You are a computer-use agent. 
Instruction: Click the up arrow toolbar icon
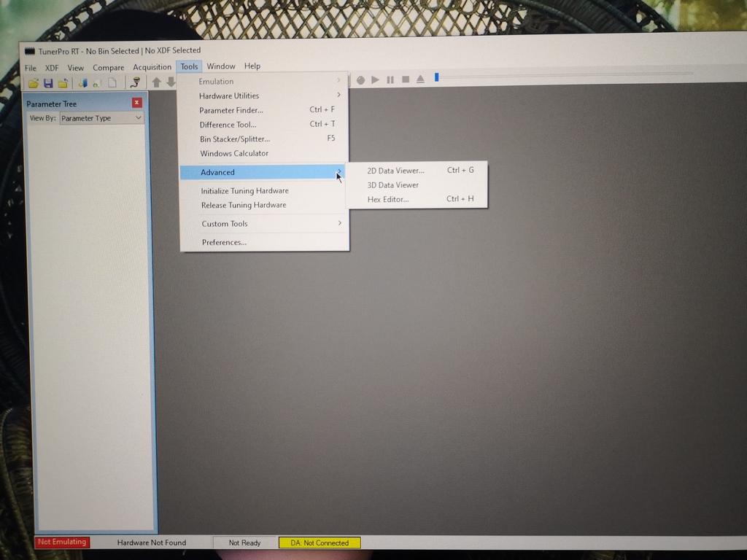point(156,82)
